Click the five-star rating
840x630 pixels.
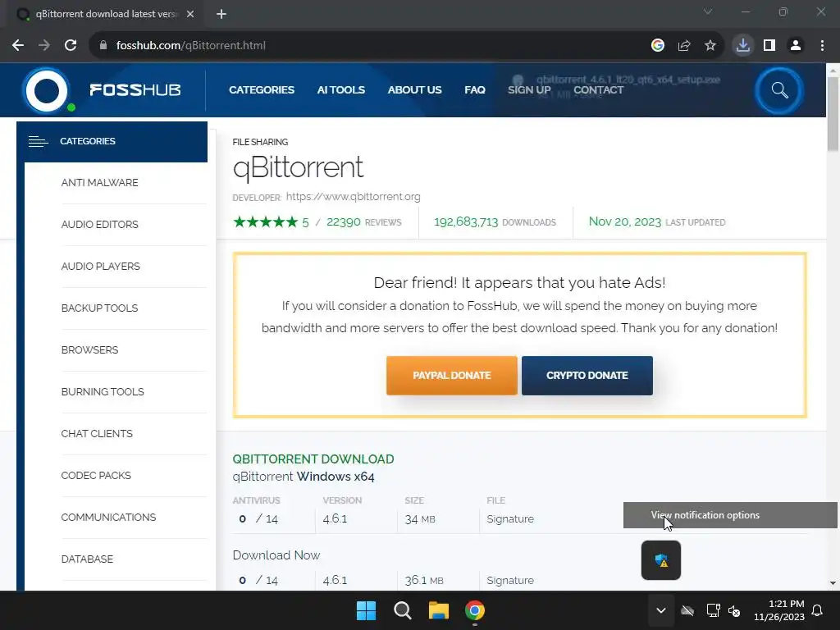point(265,221)
